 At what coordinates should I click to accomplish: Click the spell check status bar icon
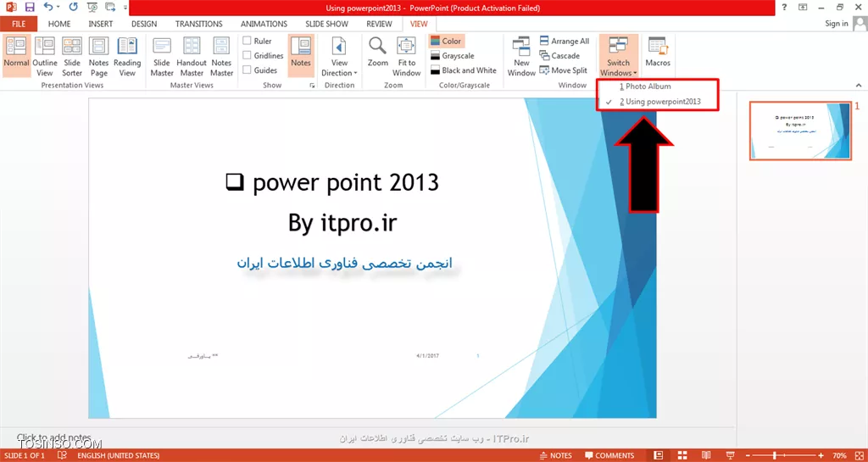pyautogui.click(x=62, y=455)
